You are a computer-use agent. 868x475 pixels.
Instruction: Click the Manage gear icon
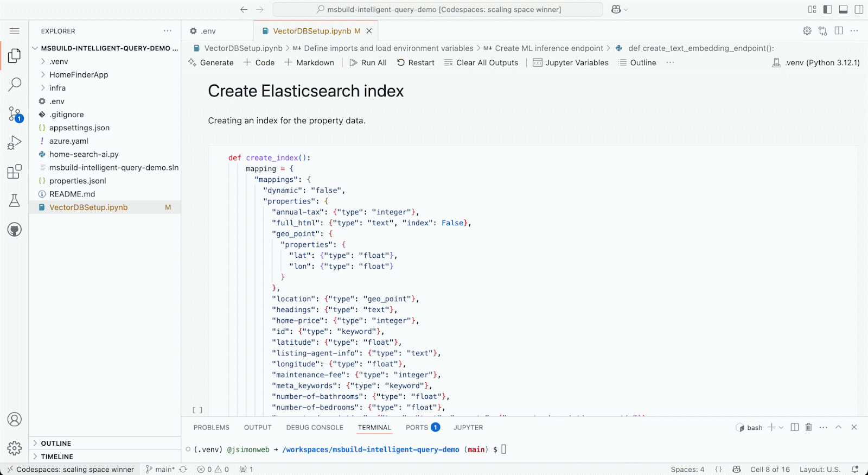pyautogui.click(x=15, y=448)
